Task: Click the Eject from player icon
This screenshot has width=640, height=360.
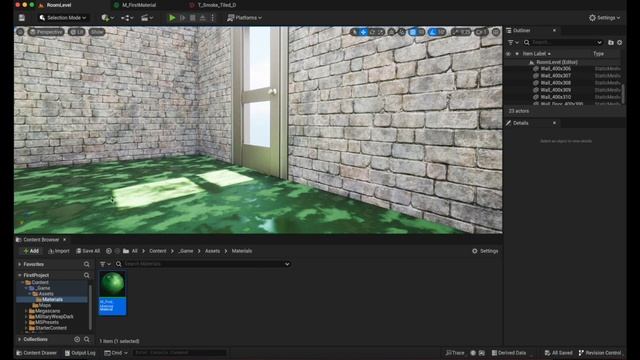Action: (x=202, y=18)
